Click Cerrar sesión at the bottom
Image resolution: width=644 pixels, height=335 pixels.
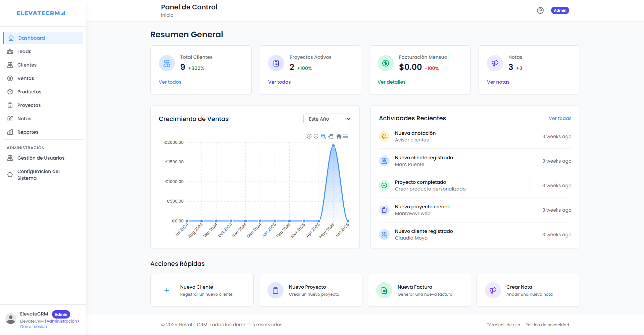click(x=33, y=326)
